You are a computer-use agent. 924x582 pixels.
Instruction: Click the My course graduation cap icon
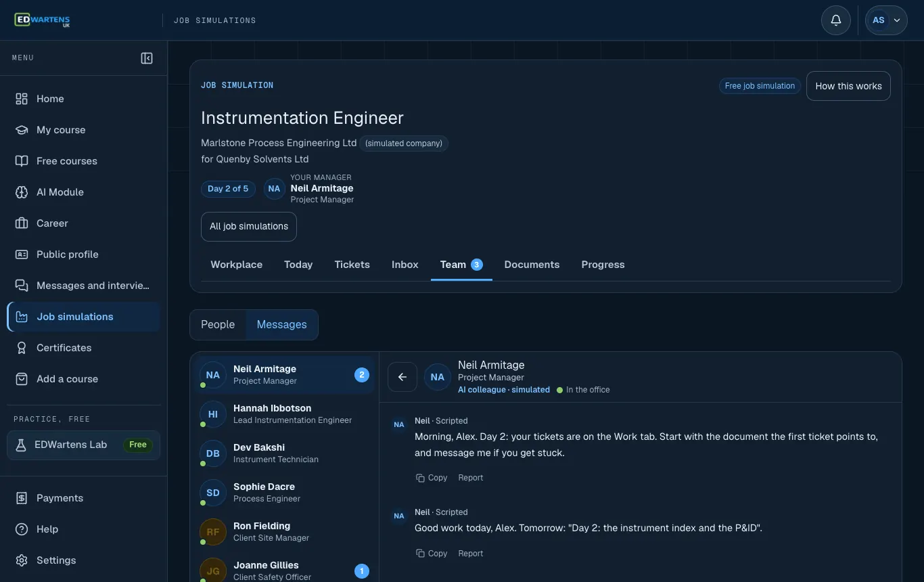(x=22, y=130)
